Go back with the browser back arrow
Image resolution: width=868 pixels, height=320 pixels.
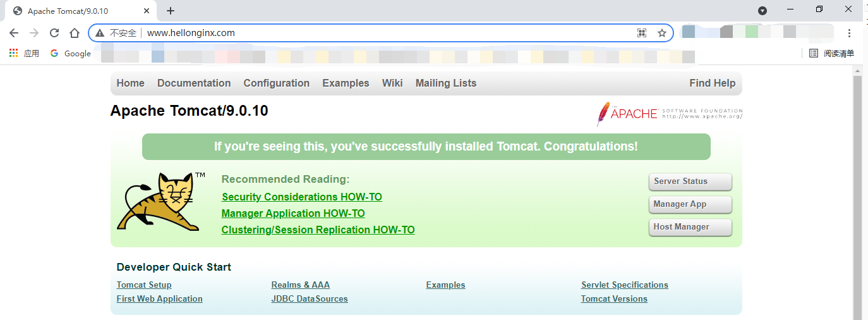[x=14, y=33]
